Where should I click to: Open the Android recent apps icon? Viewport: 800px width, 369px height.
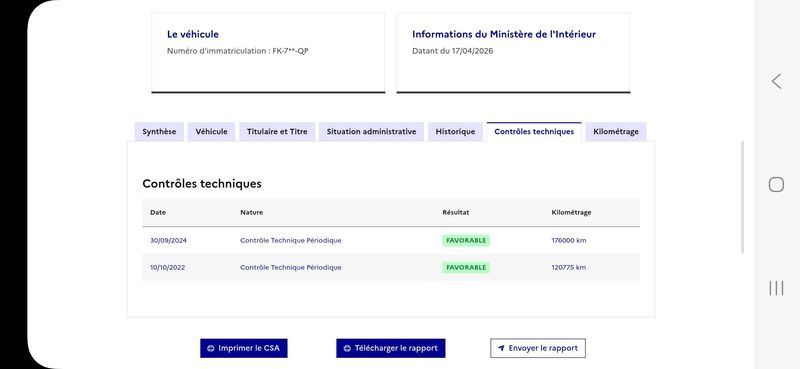point(776,288)
